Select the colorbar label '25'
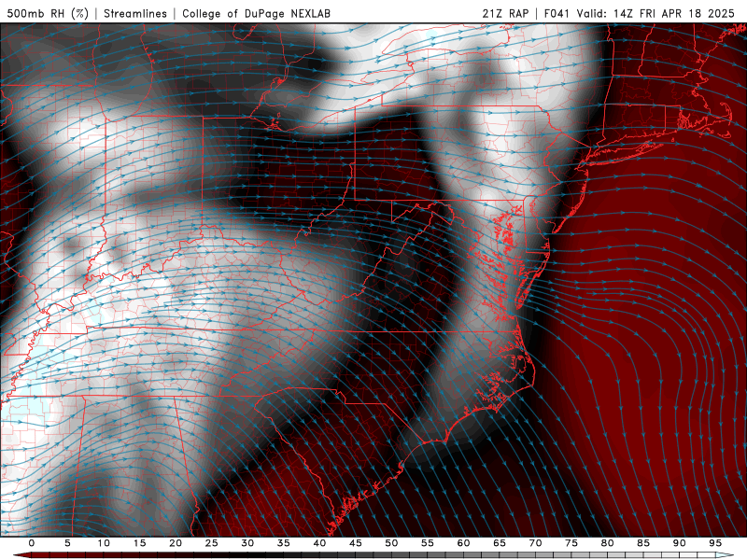This screenshot has height=560, width=747. pyautogui.click(x=212, y=543)
